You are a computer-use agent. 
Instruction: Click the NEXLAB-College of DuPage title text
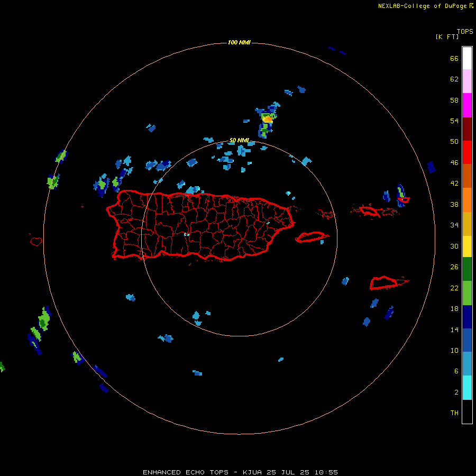tap(422, 6)
